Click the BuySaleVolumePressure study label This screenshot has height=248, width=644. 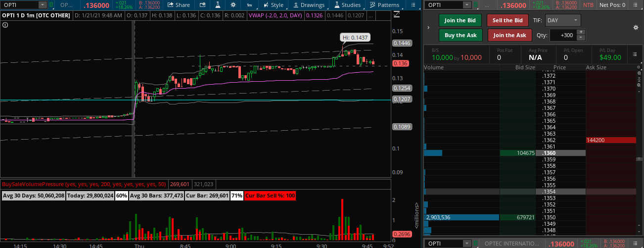(x=84, y=184)
